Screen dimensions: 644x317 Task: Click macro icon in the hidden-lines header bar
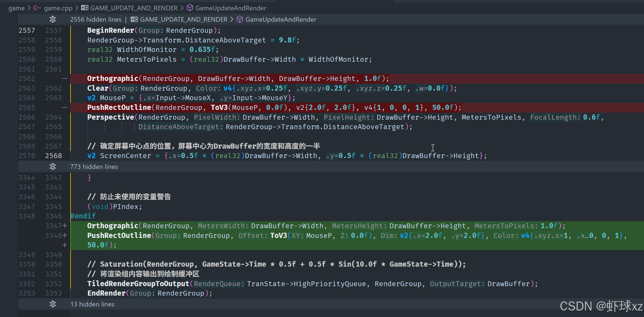[134, 19]
